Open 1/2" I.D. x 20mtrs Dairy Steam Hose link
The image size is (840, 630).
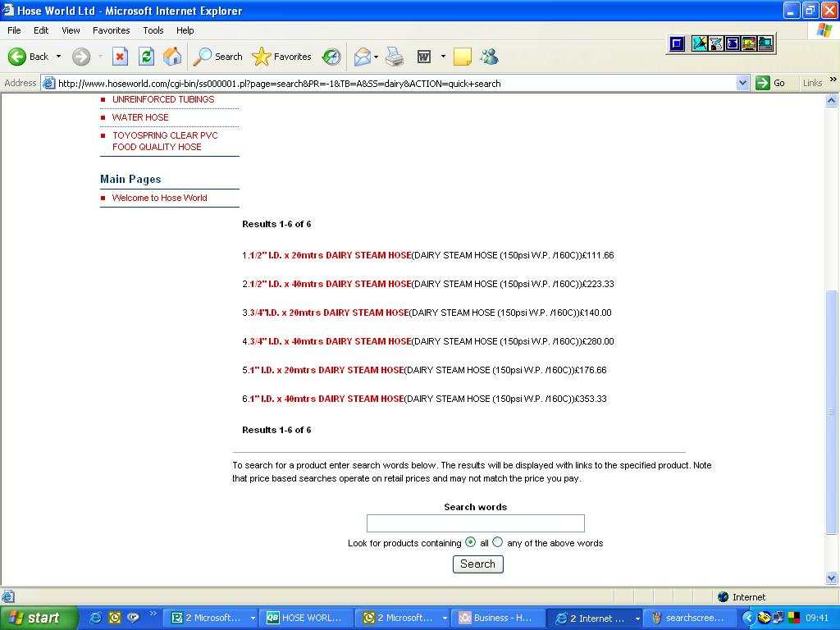[328, 255]
